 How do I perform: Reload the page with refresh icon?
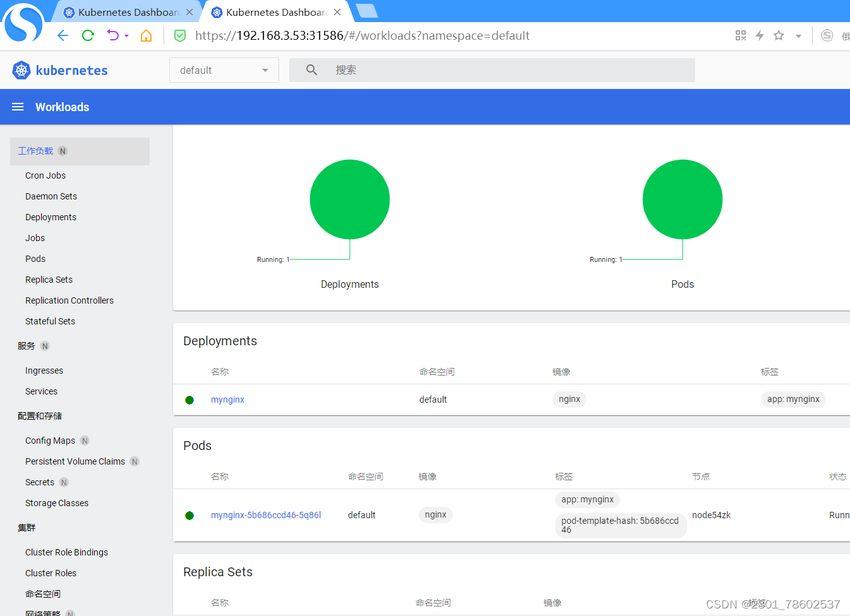point(88,36)
